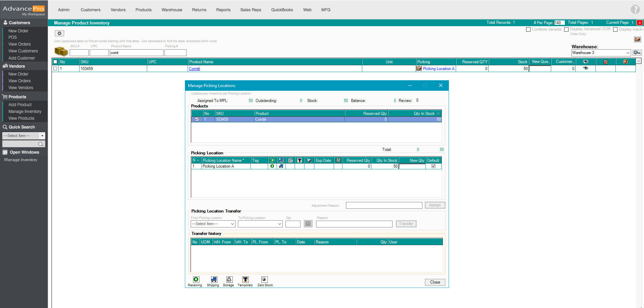Open the Comté product link
The image size is (644, 308).
point(194,69)
